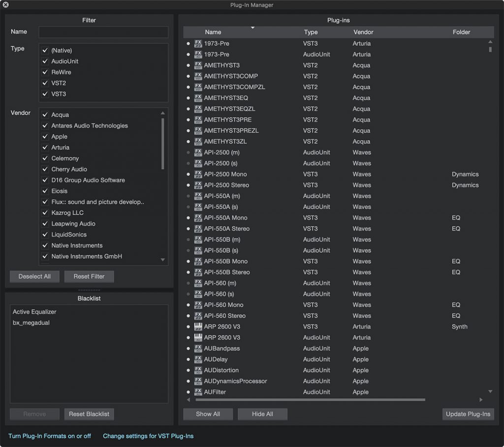Disable the VST3 type filter
Viewport: 504px width, 447px height.
click(45, 94)
